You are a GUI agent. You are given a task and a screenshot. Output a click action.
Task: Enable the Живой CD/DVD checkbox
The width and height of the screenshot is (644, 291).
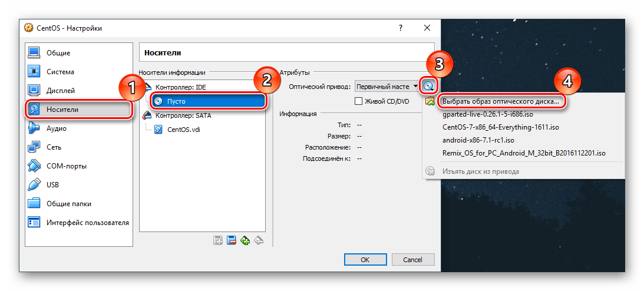[x=358, y=101]
